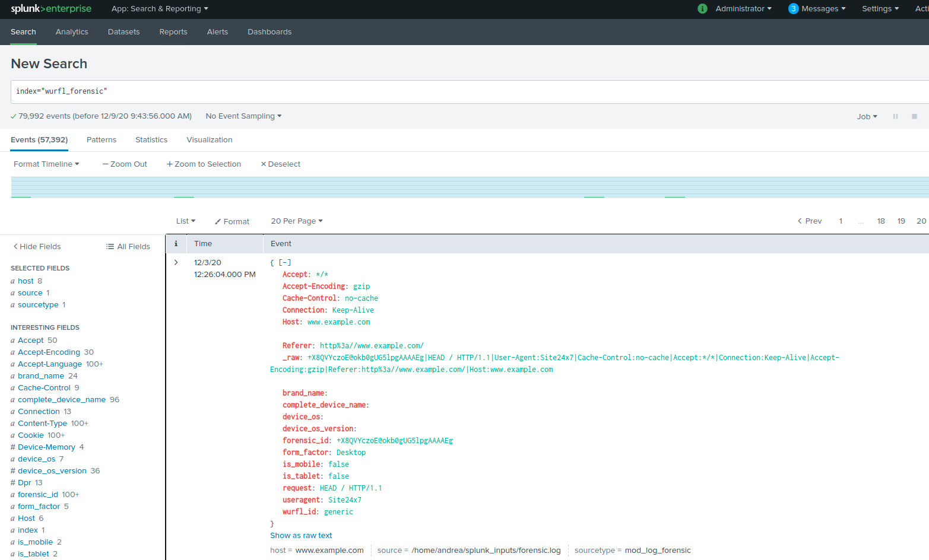Open All Fields list
Viewport: 929px width, 560px height.
(128, 247)
